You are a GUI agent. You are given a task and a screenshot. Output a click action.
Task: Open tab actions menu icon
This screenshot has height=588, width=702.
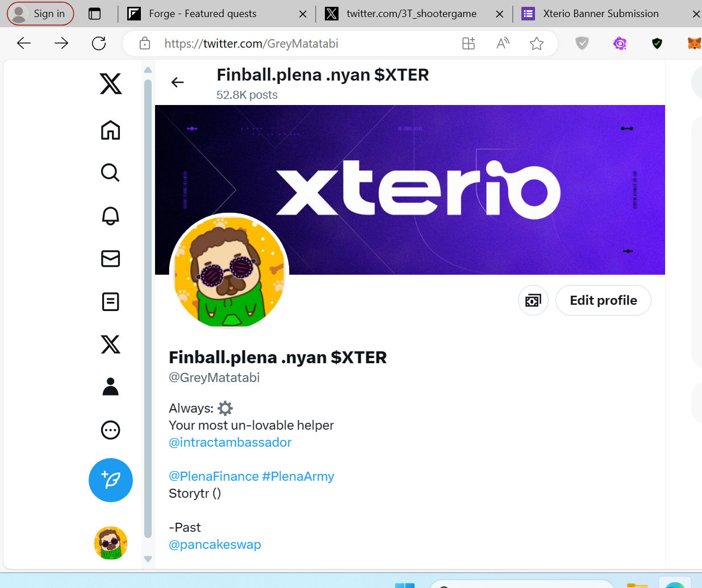pyautogui.click(x=95, y=14)
